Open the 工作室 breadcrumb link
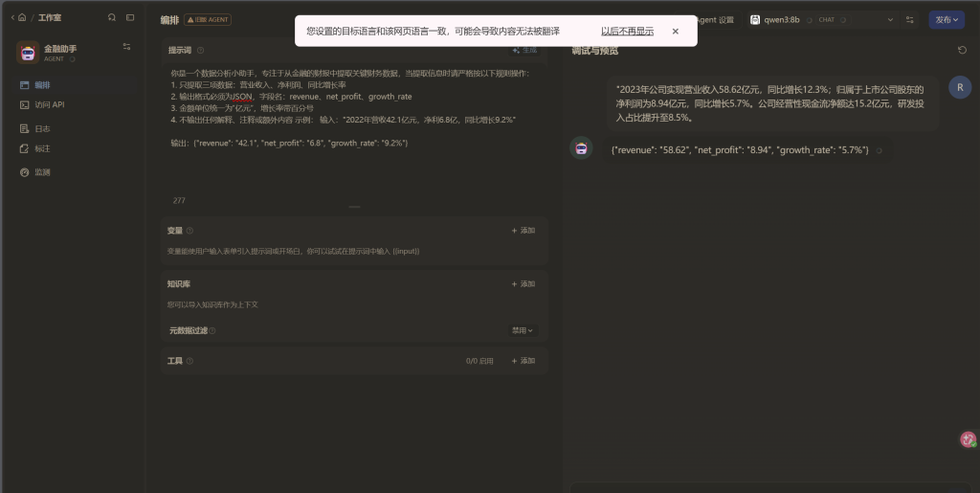 point(50,17)
